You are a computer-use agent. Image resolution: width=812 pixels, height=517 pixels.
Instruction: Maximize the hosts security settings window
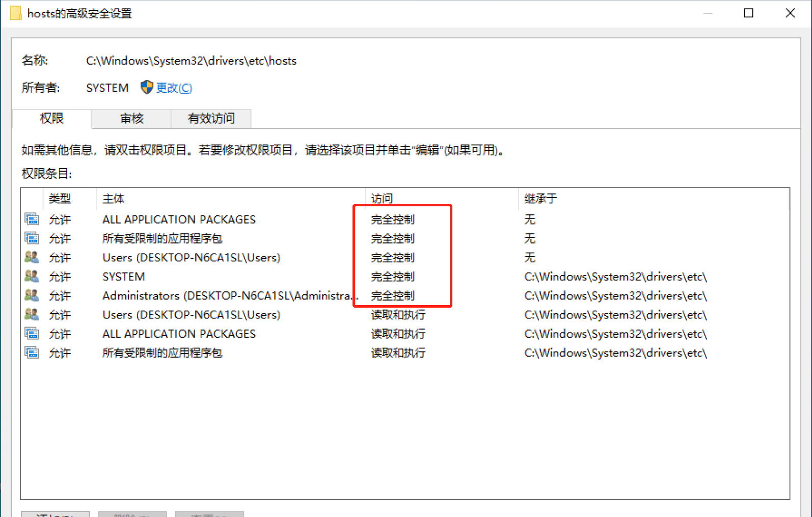coord(748,13)
